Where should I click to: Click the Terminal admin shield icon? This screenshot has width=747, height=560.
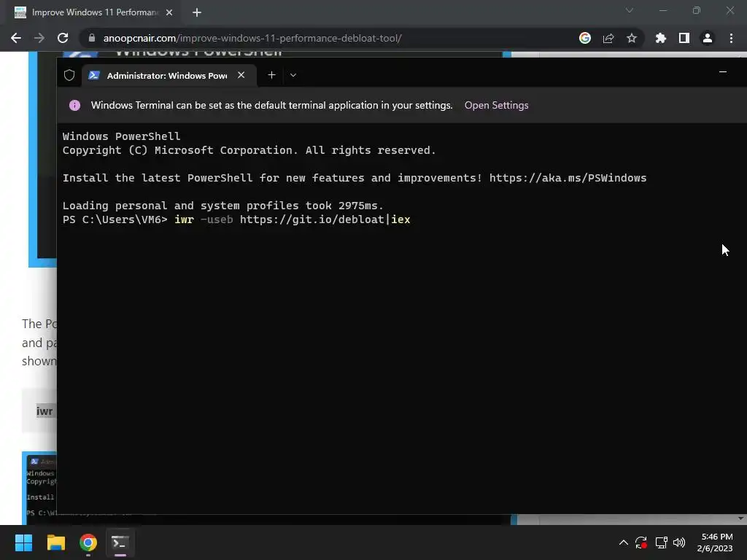(69, 75)
